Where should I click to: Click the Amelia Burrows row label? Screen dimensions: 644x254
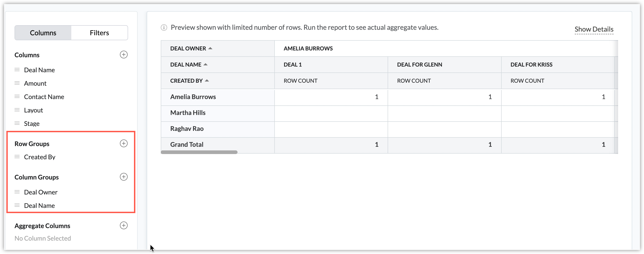click(193, 97)
